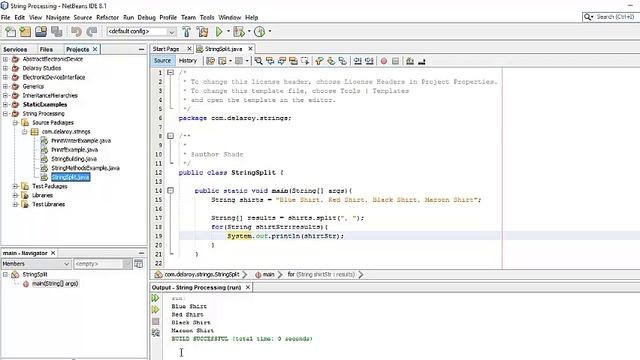Click the Save All toolbar icon

(x=56, y=31)
